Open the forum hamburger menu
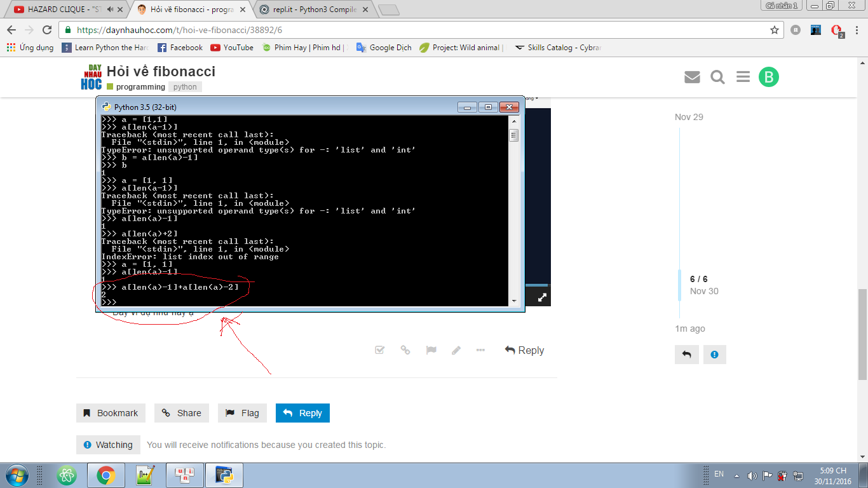The width and height of the screenshot is (868, 488). click(x=743, y=77)
